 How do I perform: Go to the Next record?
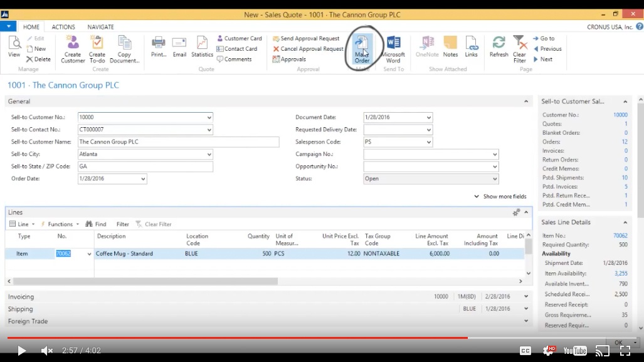tap(542, 59)
